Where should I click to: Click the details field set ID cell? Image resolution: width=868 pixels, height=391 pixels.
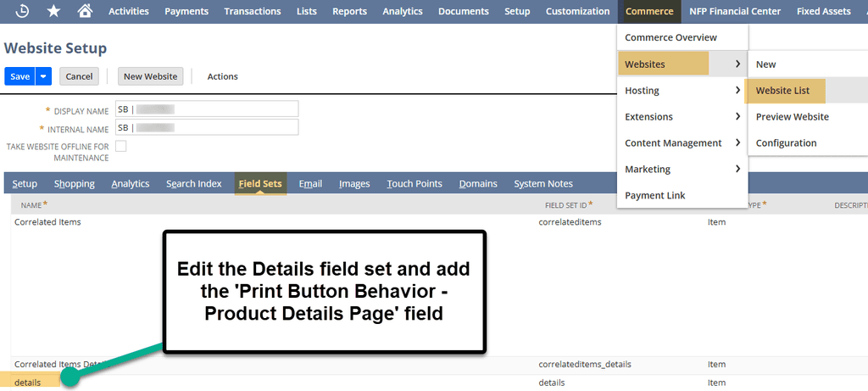(551, 383)
